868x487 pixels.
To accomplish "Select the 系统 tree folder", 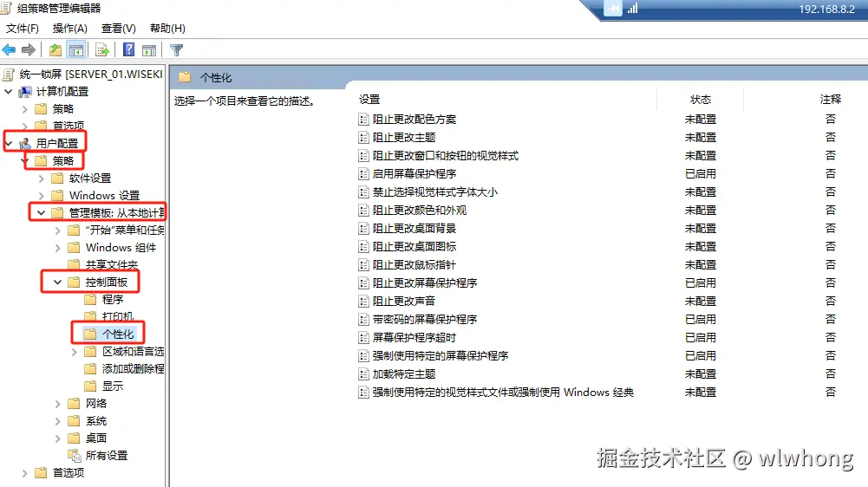I will pyautogui.click(x=95, y=421).
